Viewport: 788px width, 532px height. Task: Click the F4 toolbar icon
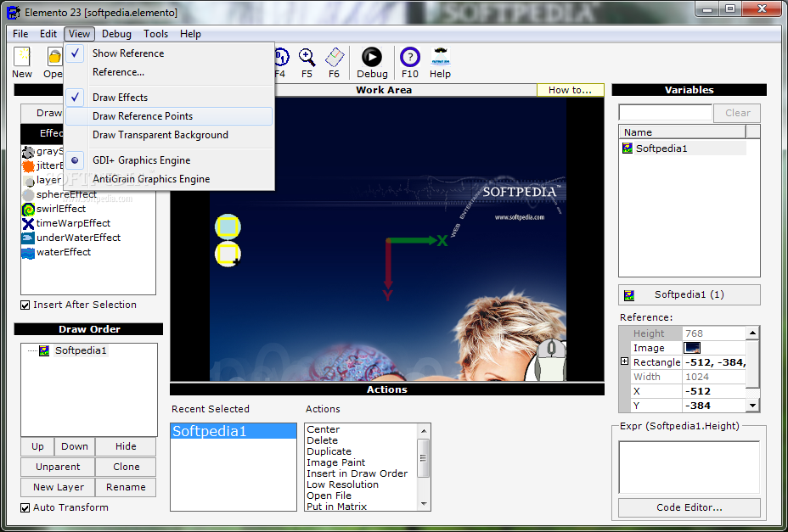pos(281,57)
